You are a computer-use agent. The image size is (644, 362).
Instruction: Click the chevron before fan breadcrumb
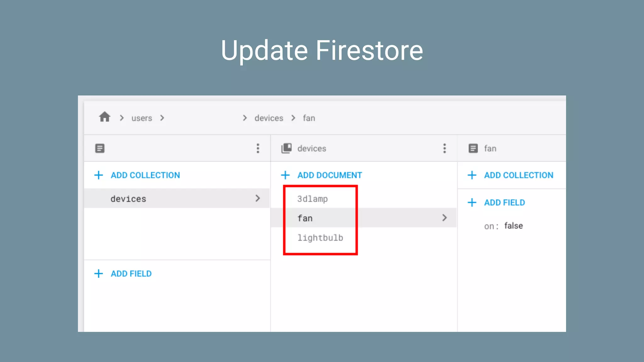(x=293, y=118)
